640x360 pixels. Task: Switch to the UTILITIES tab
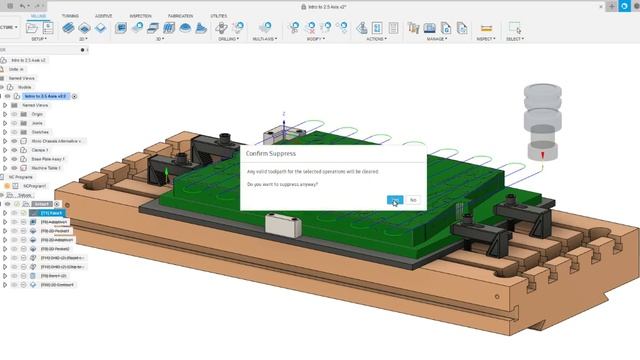click(219, 16)
